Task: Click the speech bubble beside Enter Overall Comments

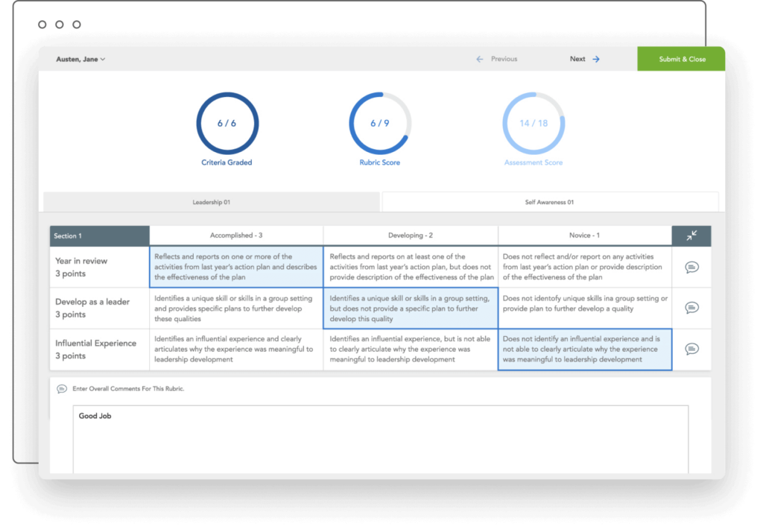Action: click(60, 388)
